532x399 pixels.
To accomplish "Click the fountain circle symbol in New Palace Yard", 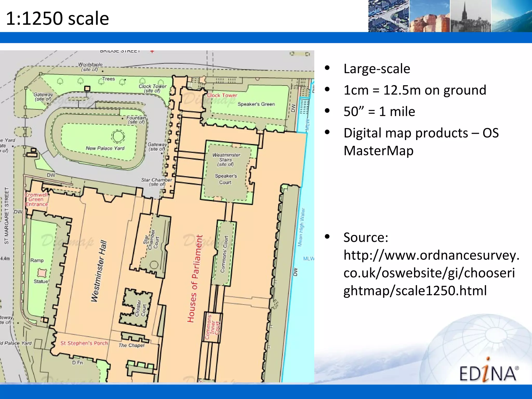I will (118, 137).
